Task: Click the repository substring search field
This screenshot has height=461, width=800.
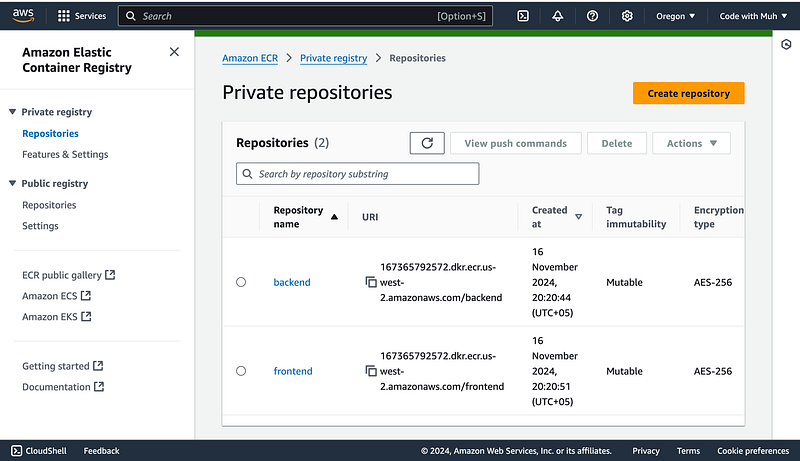Action: tap(358, 174)
